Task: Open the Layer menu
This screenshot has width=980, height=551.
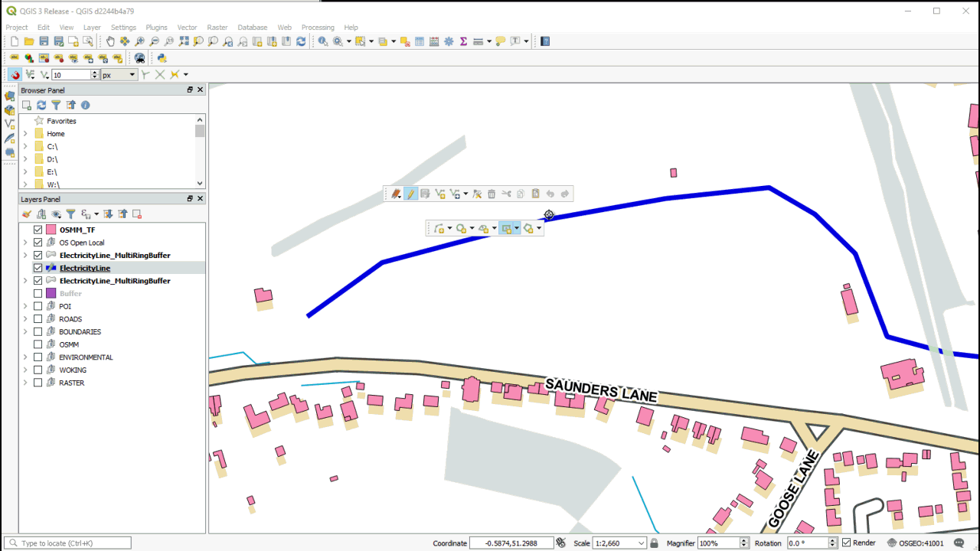Action: coord(92,28)
